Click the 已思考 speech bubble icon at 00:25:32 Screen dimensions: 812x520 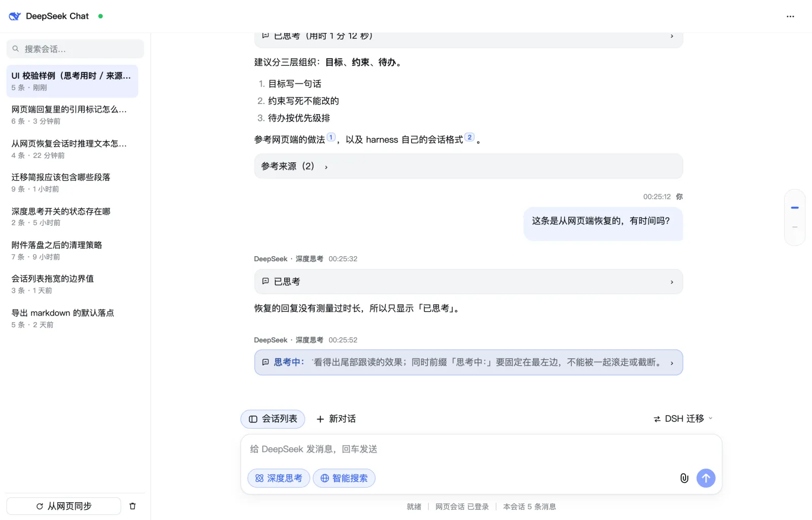point(265,281)
